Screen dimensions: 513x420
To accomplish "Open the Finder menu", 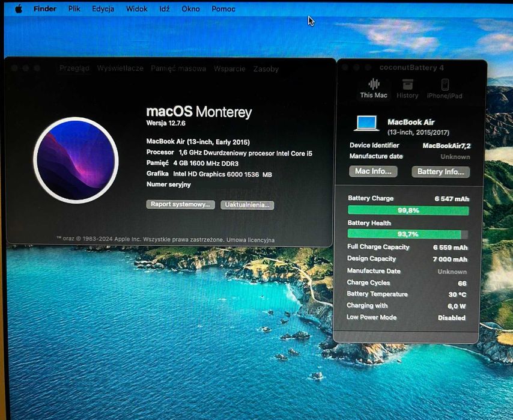I will click(x=45, y=9).
